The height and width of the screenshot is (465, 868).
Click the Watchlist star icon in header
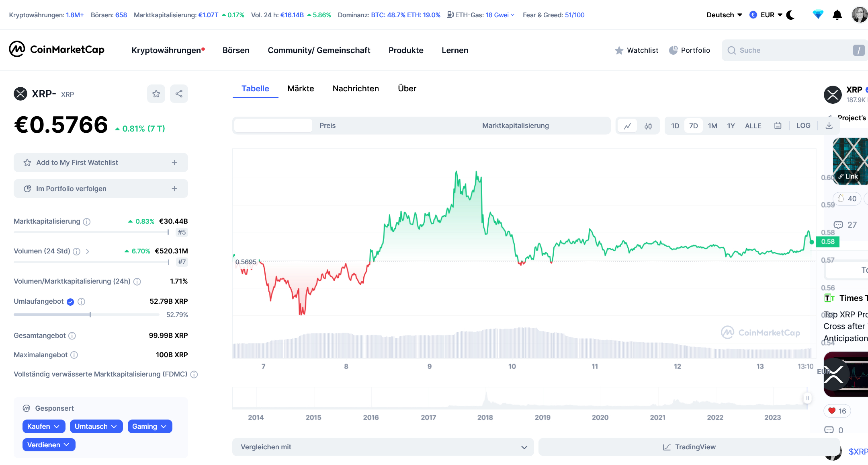point(619,50)
